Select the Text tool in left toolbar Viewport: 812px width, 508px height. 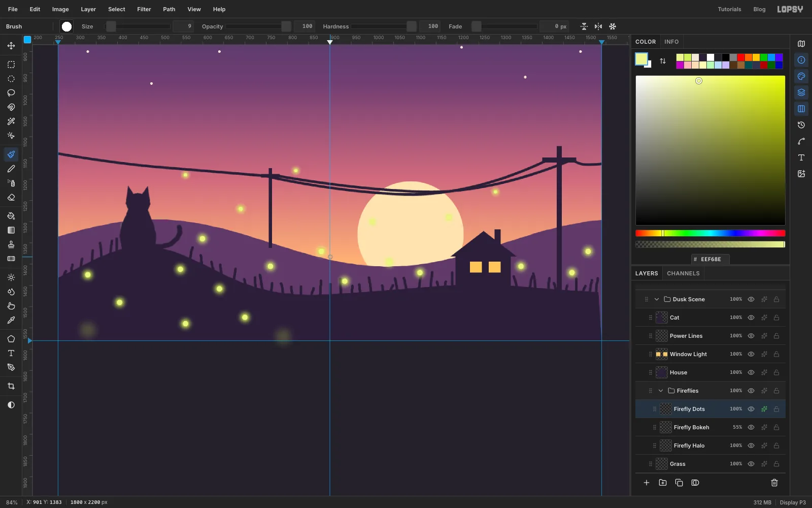click(x=11, y=353)
